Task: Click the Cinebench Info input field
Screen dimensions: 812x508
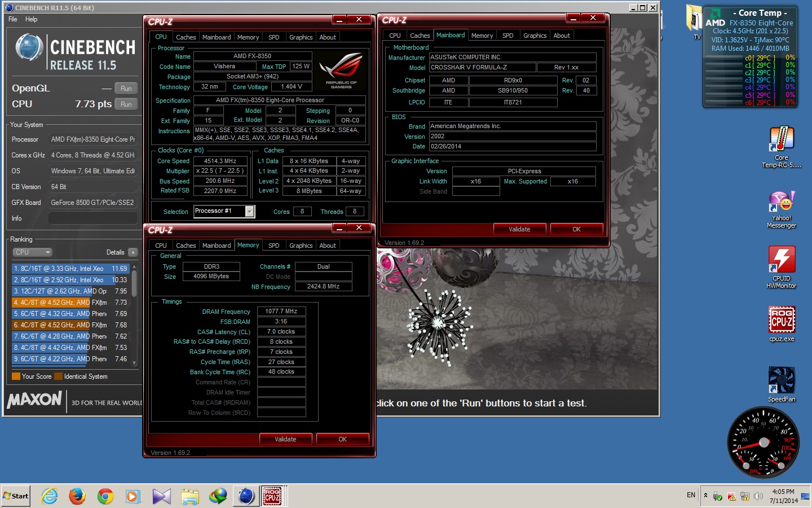Action: coord(92,218)
